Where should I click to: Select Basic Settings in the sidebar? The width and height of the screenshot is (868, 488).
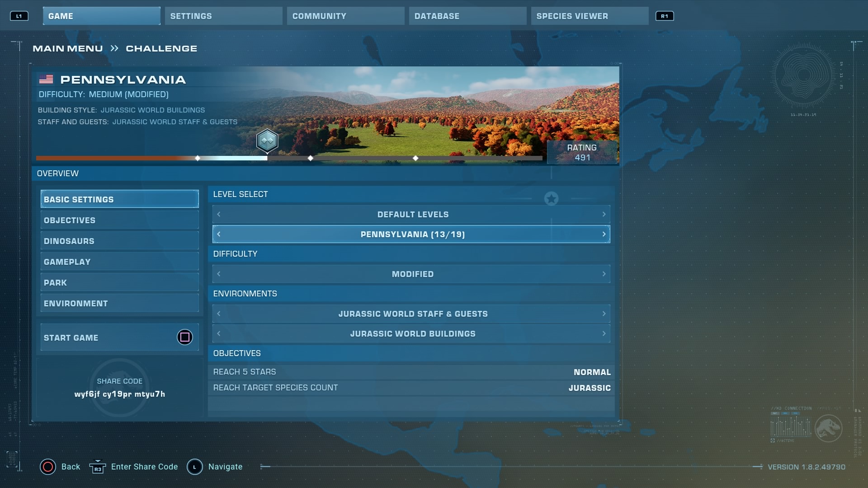[x=120, y=199]
